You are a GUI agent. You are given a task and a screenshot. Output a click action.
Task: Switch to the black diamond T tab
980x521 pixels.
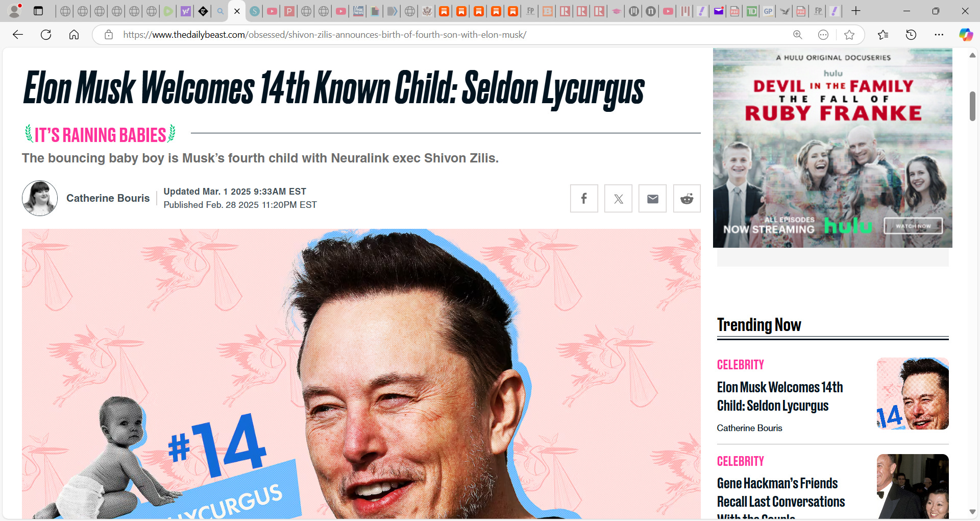203,11
